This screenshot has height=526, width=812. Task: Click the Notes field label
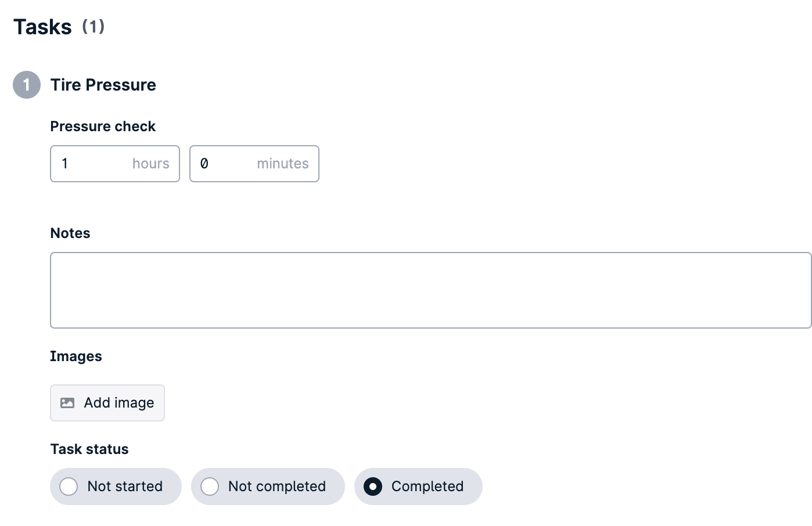(70, 233)
